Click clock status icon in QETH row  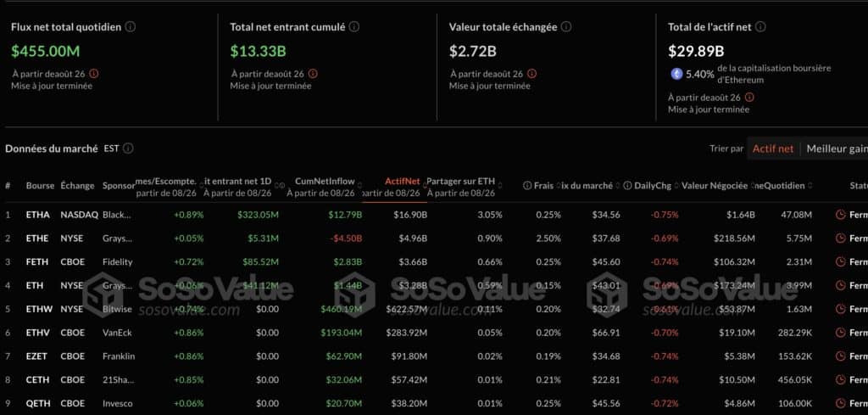[840, 403]
